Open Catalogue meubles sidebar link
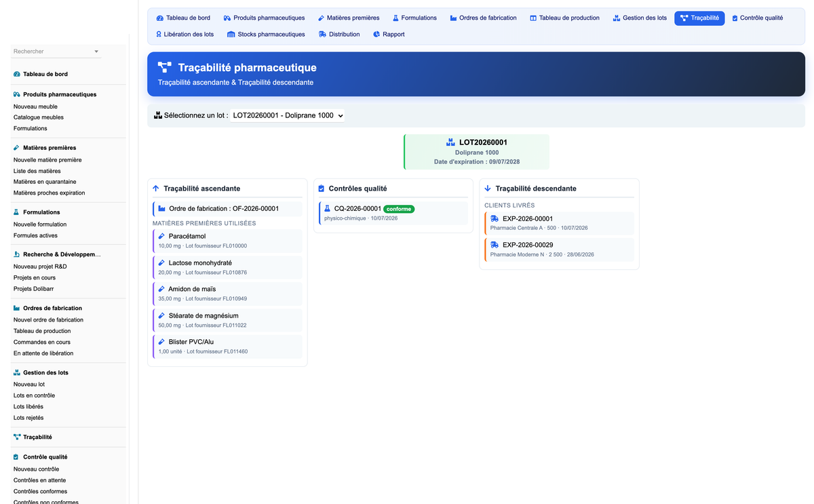This screenshot has width=814, height=504. (x=39, y=117)
